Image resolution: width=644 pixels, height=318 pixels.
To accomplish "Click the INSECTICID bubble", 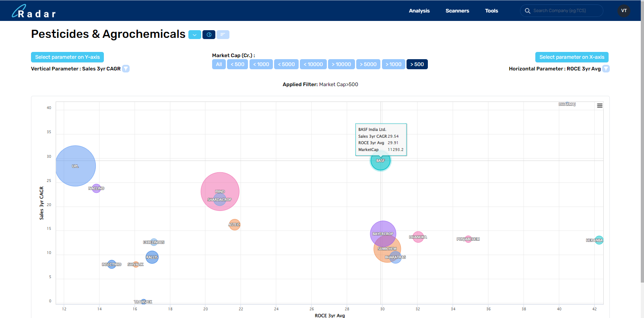I will [x=111, y=264].
